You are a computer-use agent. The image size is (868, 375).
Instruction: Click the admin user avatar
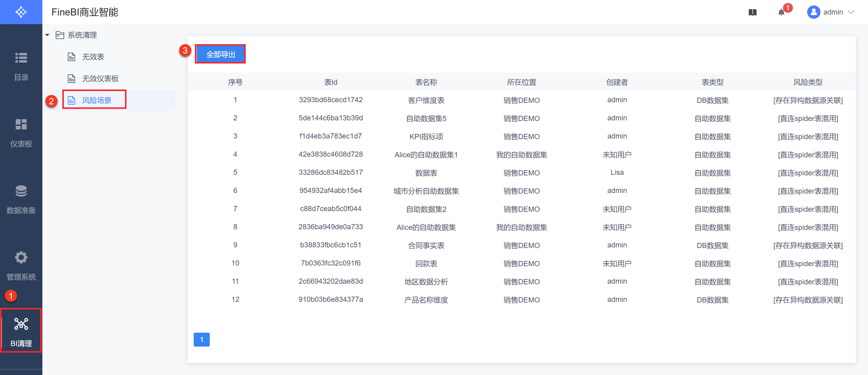(x=813, y=12)
